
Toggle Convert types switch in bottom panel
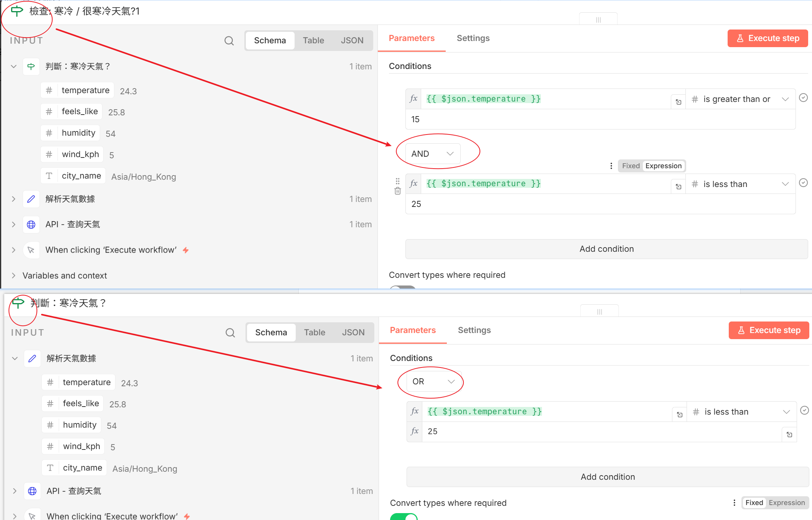pyautogui.click(x=404, y=517)
